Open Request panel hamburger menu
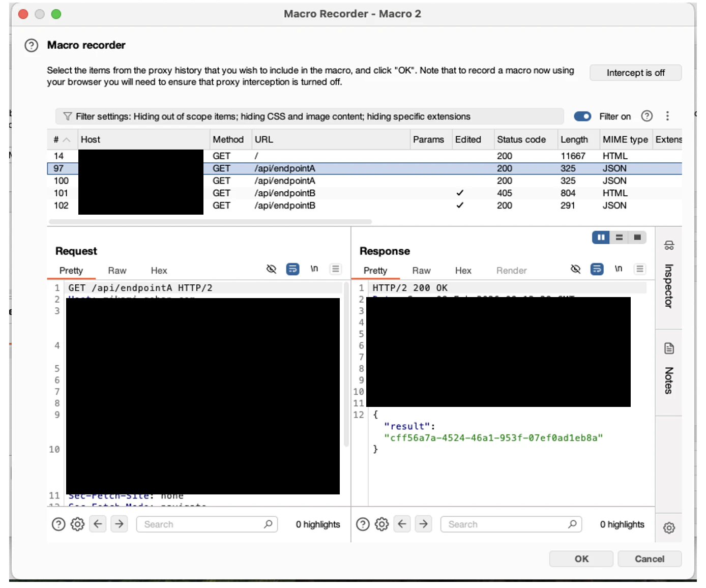 (x=335, y=269)
